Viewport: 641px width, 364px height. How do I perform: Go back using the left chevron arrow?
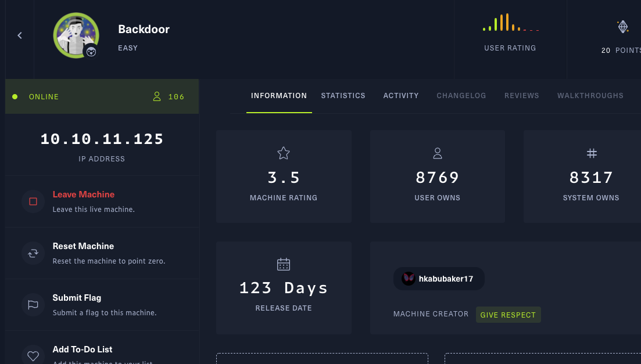coord(20,35)
